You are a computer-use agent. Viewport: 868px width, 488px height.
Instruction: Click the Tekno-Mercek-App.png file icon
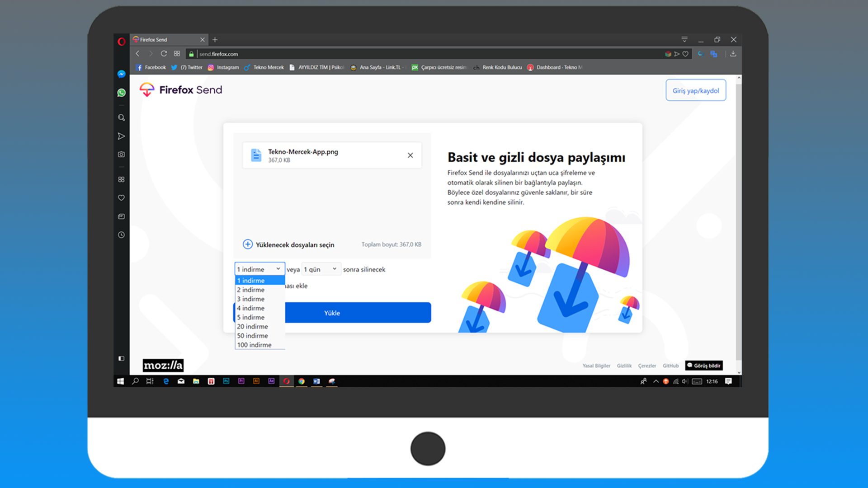click(256, 155)
